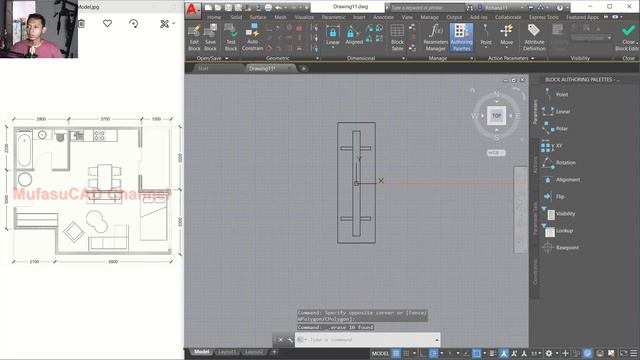640x360 pixels.
Task: Click the search keyword field in title bar
Action: (427, 7)
